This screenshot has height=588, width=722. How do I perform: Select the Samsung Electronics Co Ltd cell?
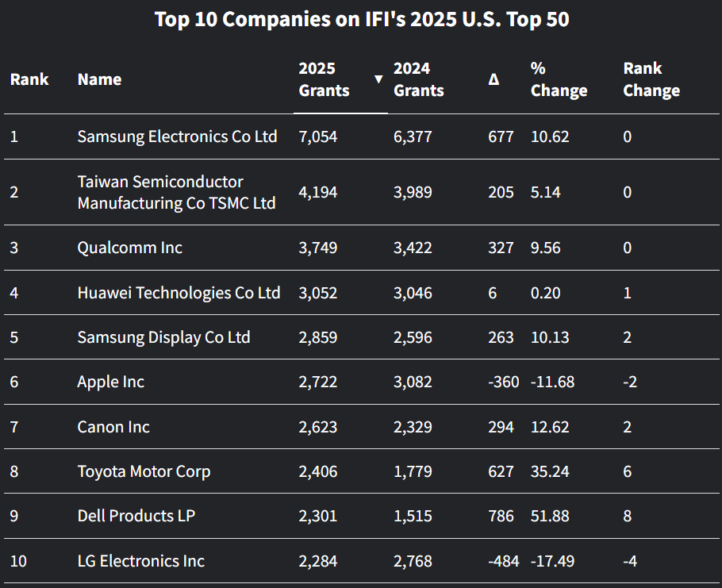177,136
